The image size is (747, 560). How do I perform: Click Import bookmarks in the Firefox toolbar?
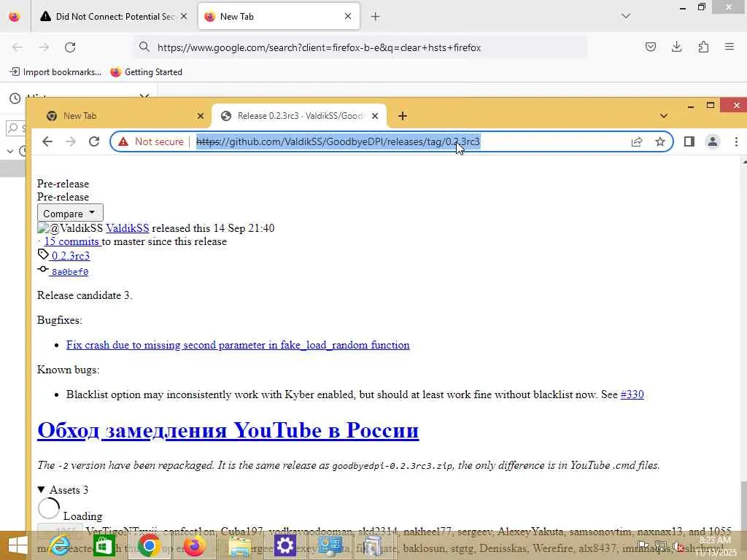55,72
